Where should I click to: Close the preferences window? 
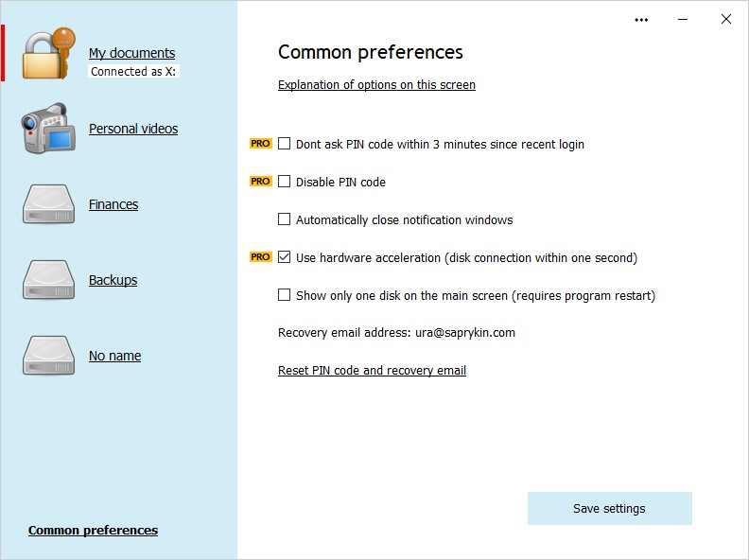[x=726, y=19]
